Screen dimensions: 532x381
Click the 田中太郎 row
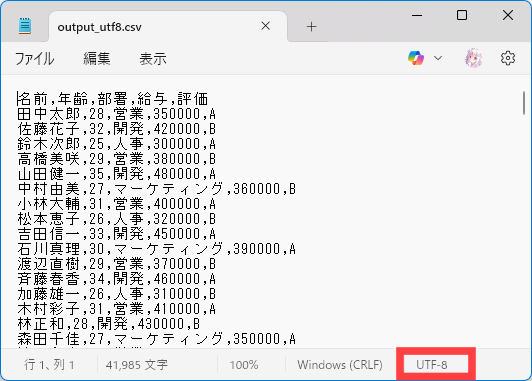click(x=117, y=114)
